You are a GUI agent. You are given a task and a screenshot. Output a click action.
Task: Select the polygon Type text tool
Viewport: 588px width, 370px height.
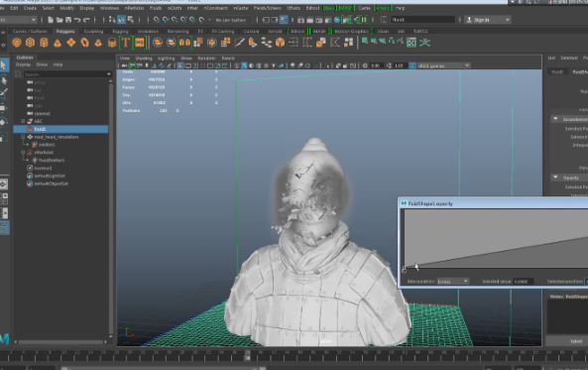[125, 43]
